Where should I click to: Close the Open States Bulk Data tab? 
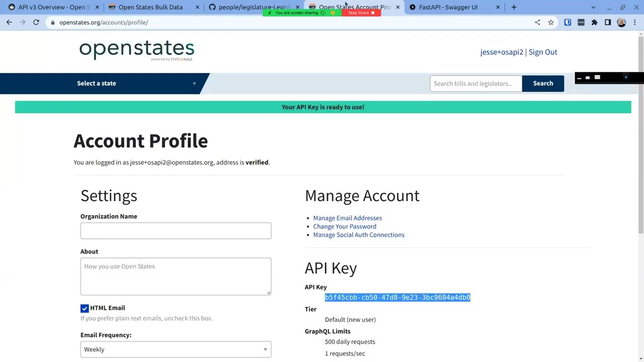[x=197, y=7]
